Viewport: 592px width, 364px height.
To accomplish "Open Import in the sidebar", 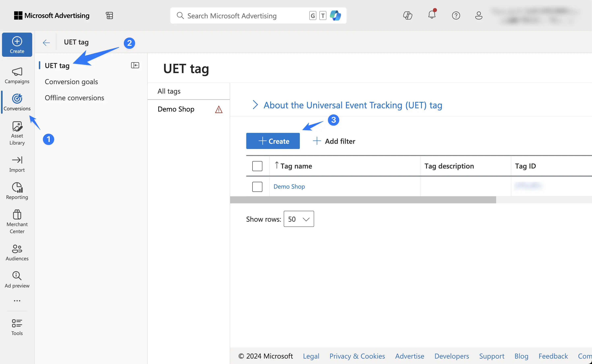I will coord(17,164).
